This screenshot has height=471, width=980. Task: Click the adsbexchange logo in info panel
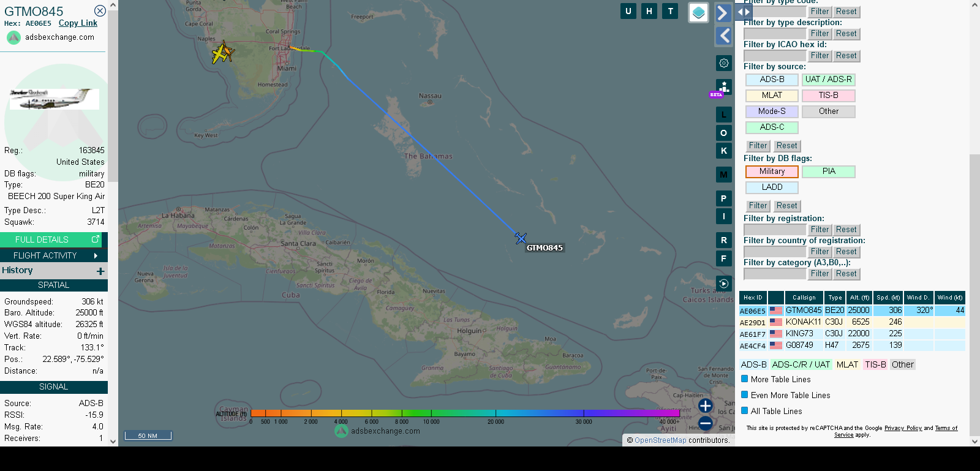click(x=13, y=37)
